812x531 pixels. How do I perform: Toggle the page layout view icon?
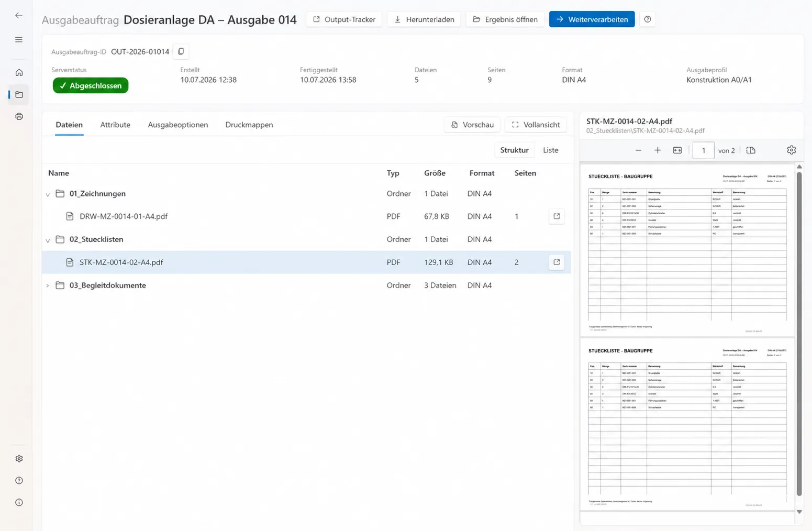(751, 150)
